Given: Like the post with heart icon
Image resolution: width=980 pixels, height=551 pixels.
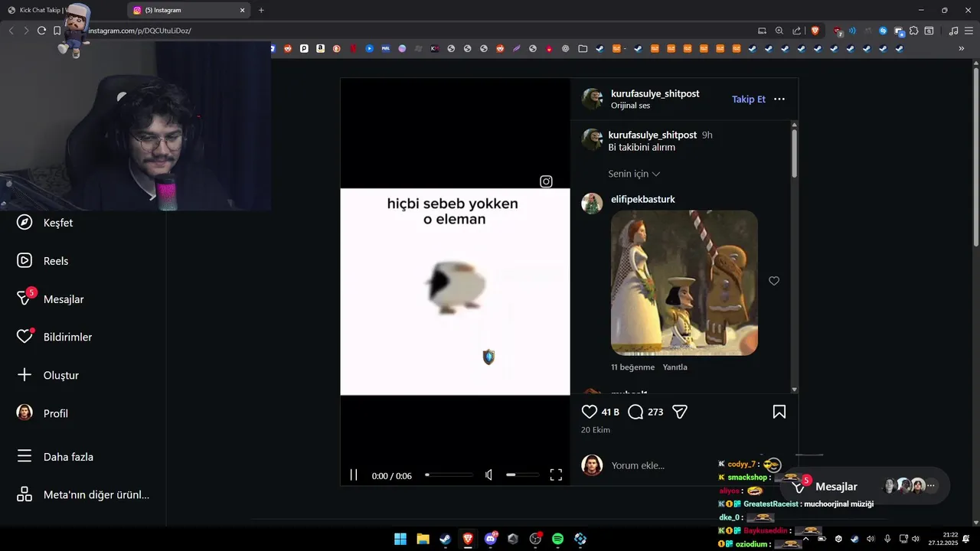Looking at the screenshot, I should 590,412.
